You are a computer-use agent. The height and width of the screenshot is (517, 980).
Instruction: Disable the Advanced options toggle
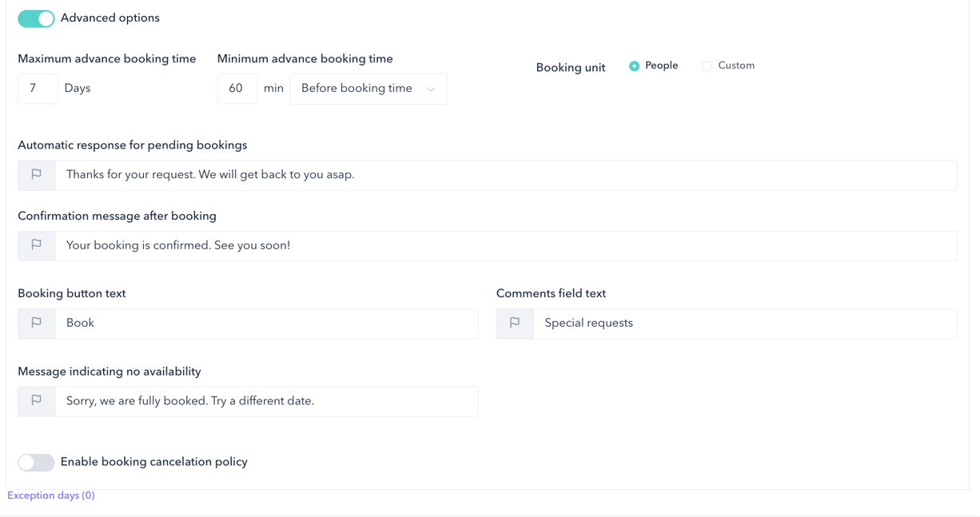point(36,18)
